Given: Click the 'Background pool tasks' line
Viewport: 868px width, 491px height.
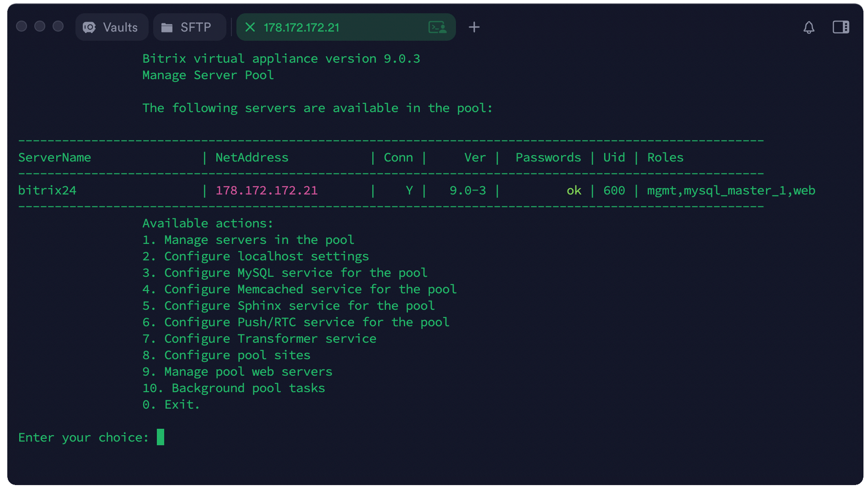Looking at the screenshot, I should [x=248, y=388].
